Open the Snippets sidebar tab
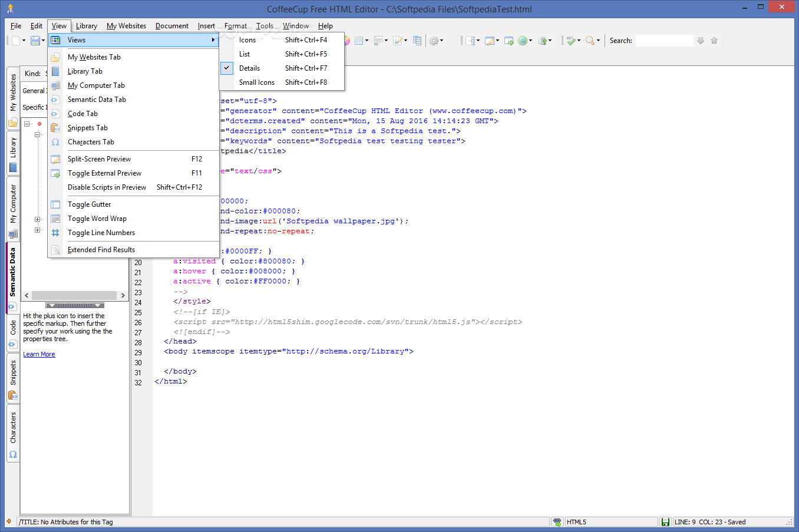 (13, 379)
